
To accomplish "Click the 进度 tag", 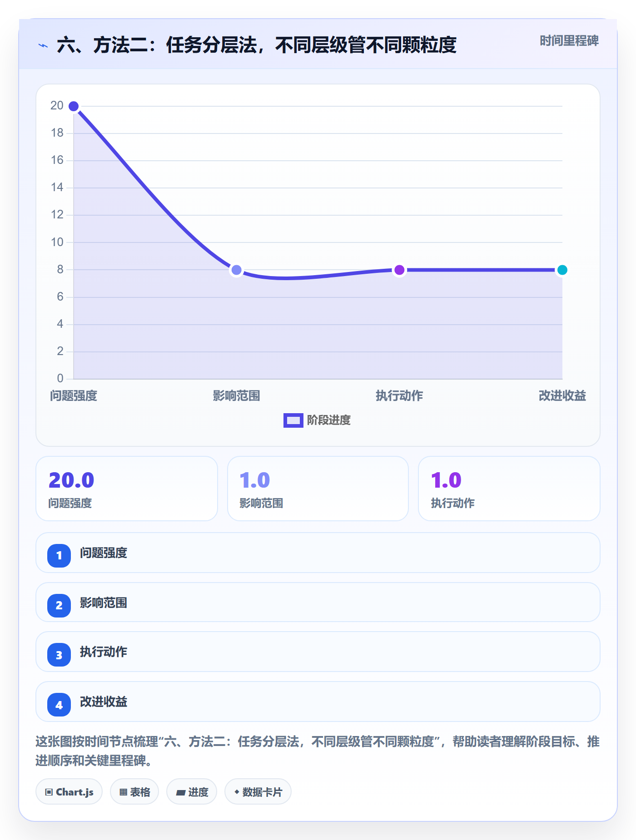I will [192, 792].
